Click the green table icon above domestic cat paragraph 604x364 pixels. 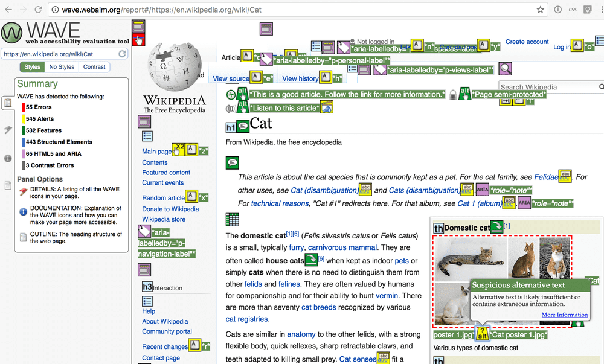233,219
